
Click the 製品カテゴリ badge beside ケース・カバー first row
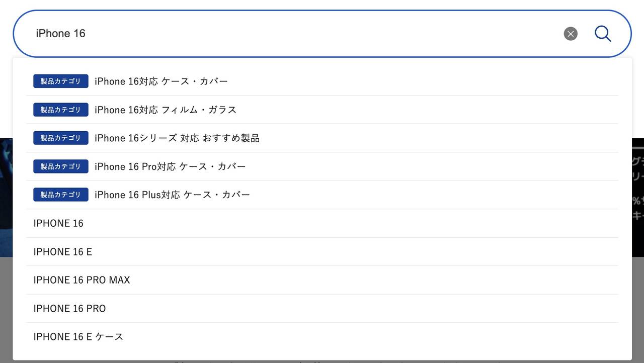[x=61, y=81]
